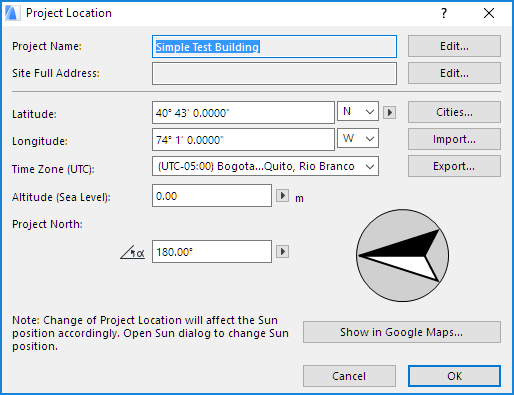The image size is (514, 395).
Task: Click the help question mark button
Action: (444, 13)
